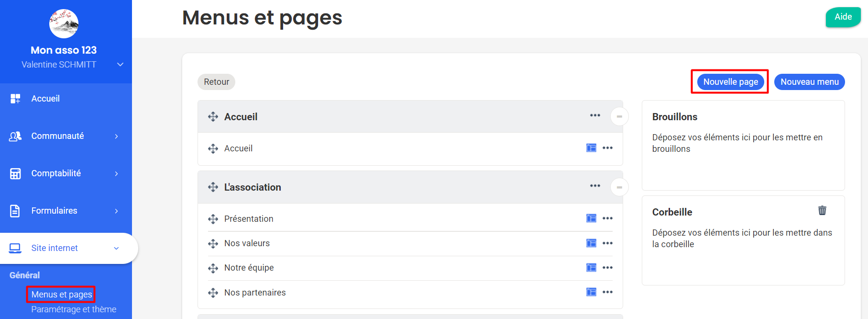Image resolution: width=868 pixels, height=319 pixels.
Task: Open layout editor icon for Nos valeurs
Action: pyautogui.click(x=591, y=243)
